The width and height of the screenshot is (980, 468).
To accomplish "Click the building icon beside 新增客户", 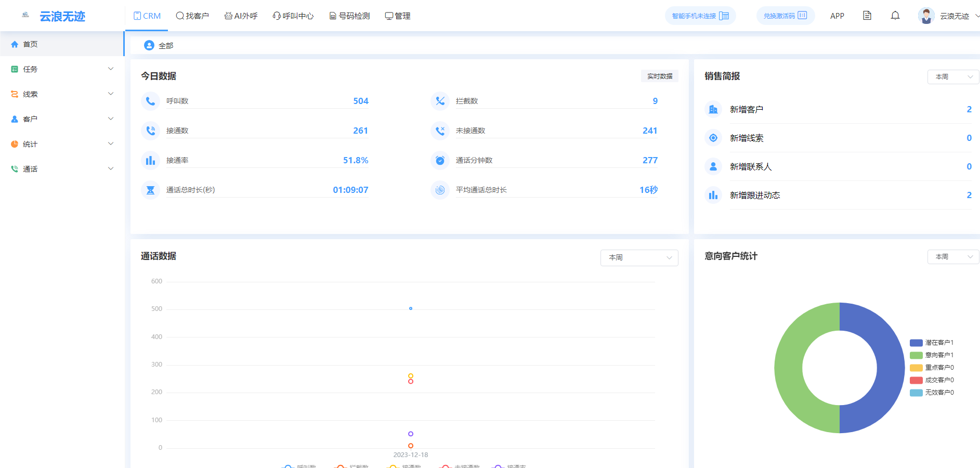I will tap(713, 109).
